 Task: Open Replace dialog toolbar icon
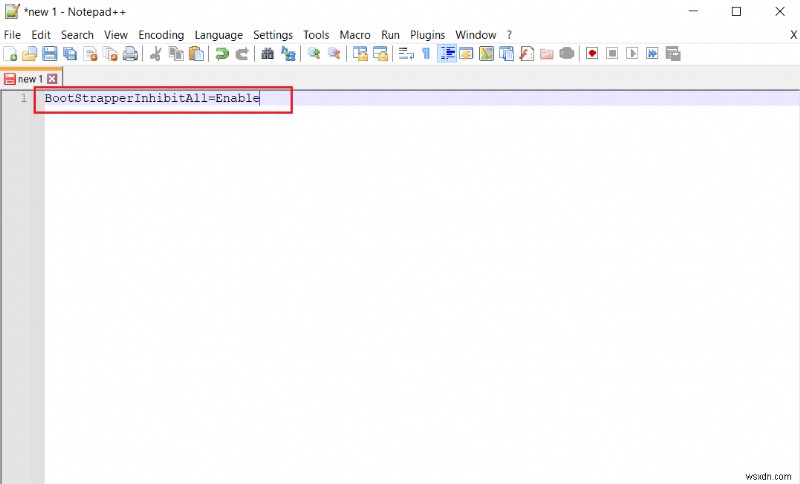[x=288, y=54]
